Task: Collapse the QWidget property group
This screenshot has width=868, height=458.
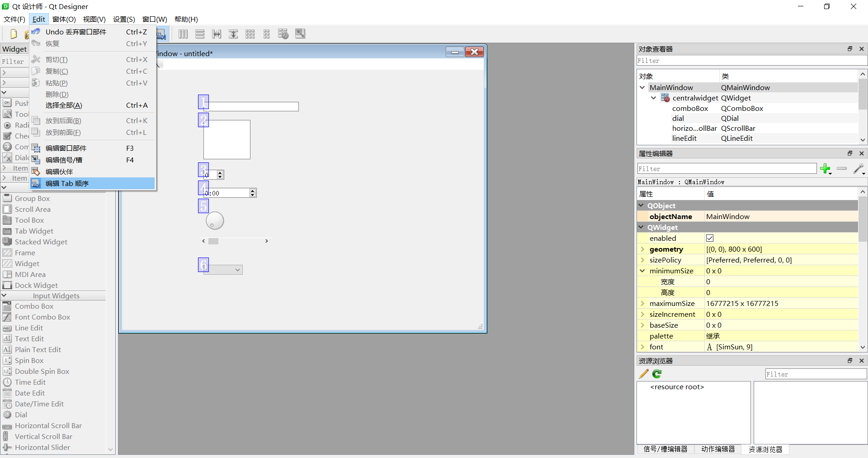Action: pos(642,227)
